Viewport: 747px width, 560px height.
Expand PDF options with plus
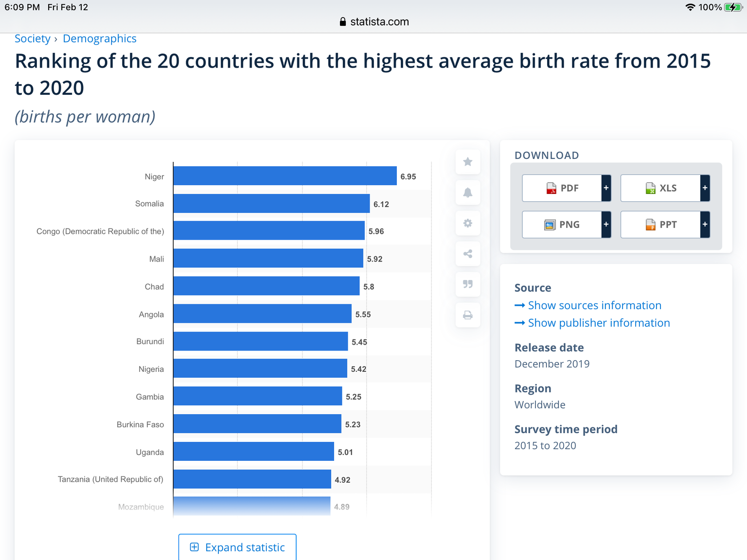[606, 188]
